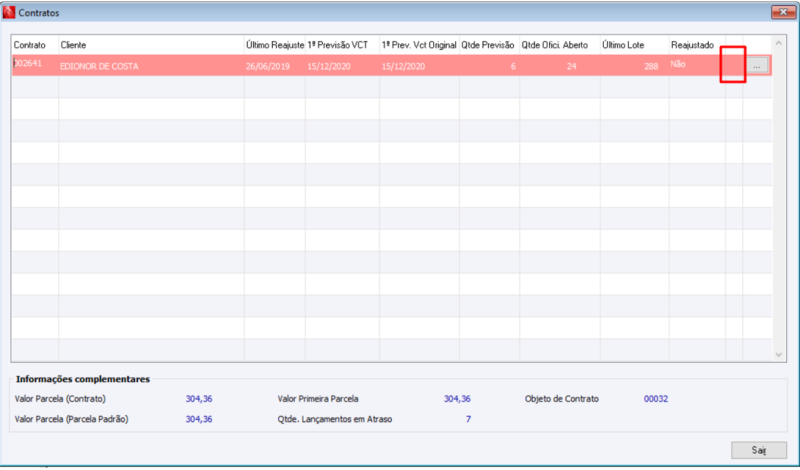Click the Objeto de Contrato label
The image size is (800, 470).
click(x=562, y=399)
